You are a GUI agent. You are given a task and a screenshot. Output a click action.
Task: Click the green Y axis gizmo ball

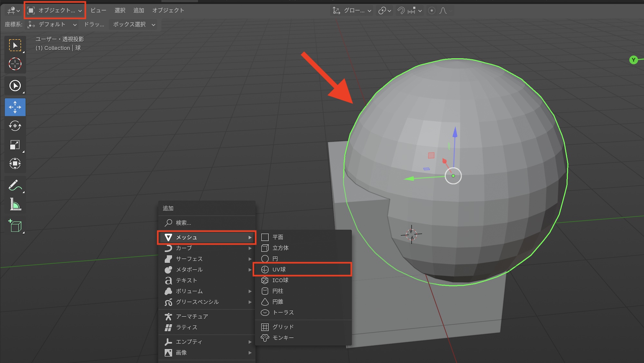pos(633,60)
